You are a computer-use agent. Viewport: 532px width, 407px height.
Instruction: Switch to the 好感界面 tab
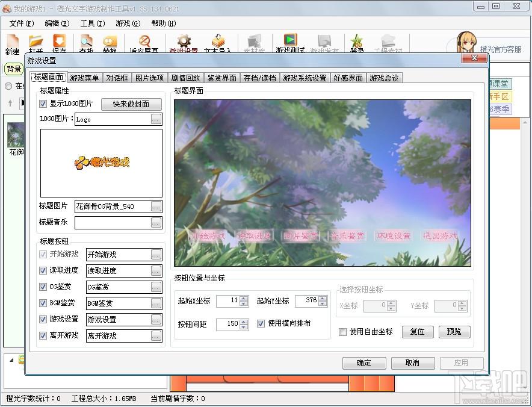(x=348, y=78)
